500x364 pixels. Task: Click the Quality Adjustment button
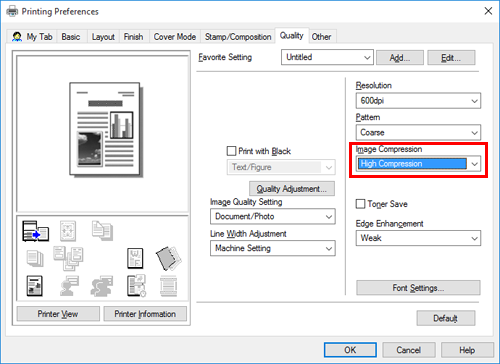click(x=292, y=189)
